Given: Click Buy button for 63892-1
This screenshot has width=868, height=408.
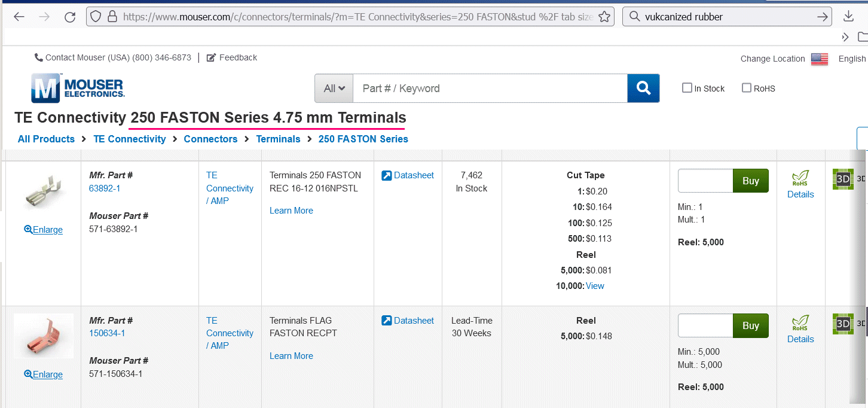Looking at the screenshot, I should 751,181.
